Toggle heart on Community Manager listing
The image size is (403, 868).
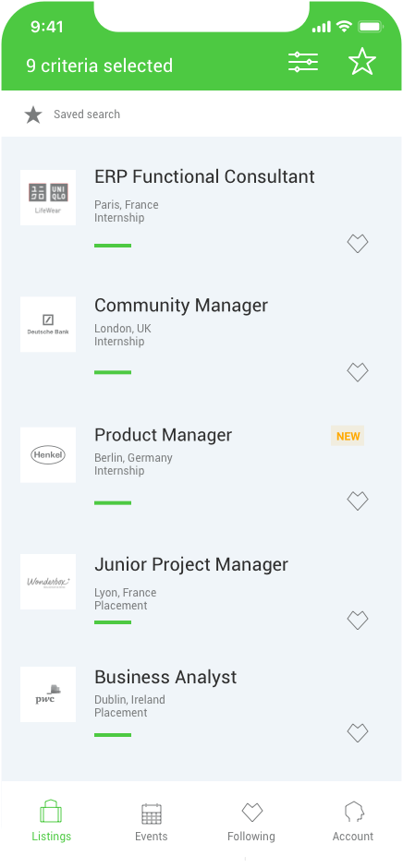pos(358,372)
